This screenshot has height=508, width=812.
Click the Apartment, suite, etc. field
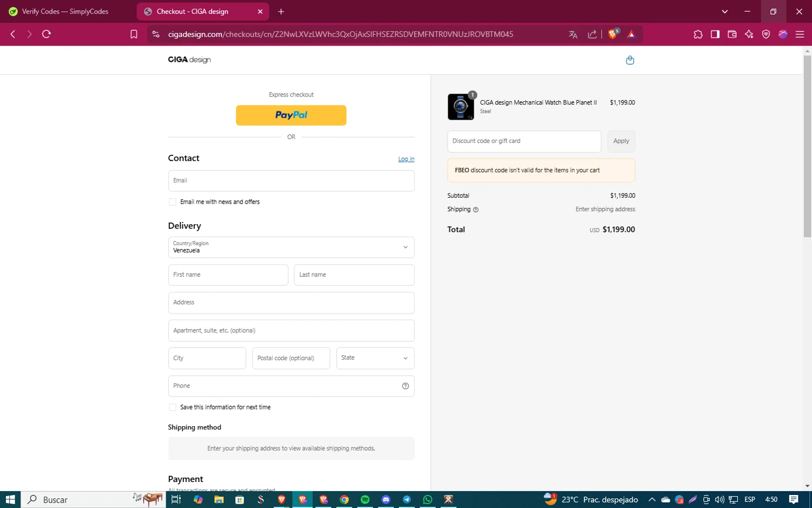pos(291,330)
